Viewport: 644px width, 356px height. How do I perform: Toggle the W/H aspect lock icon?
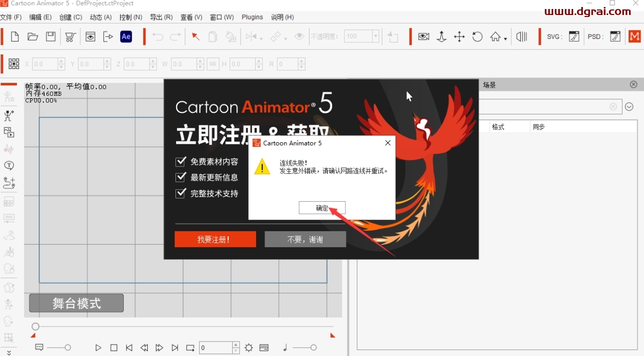213,64
